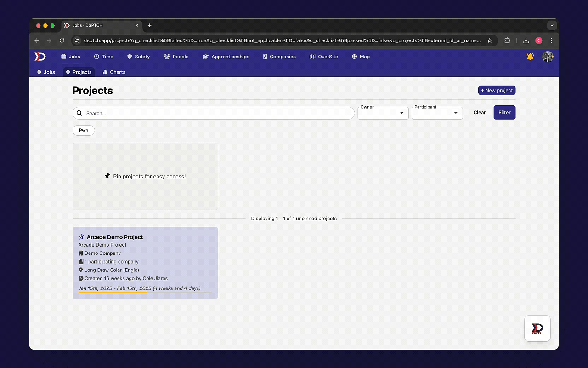The height and width of the screenshot is (368, 588).
Task: Switch to the Charts sub-tab
Action: 114,72
